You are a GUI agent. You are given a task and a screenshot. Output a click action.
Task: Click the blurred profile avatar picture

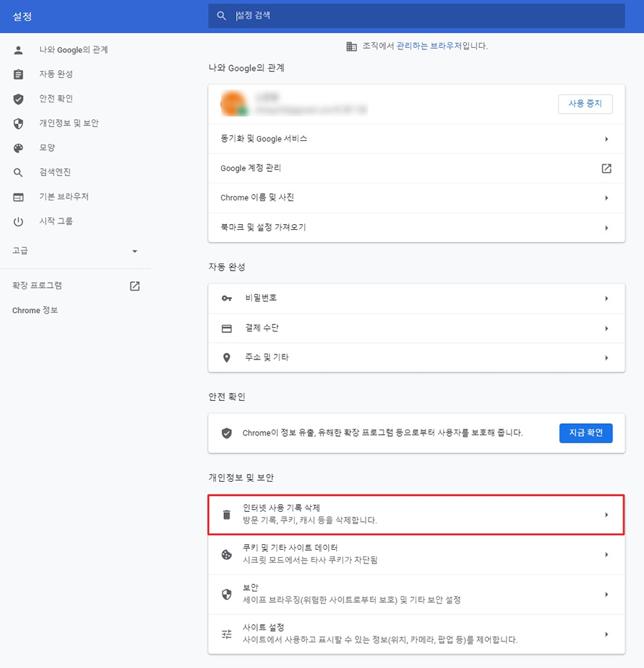[x=234, y=104]
